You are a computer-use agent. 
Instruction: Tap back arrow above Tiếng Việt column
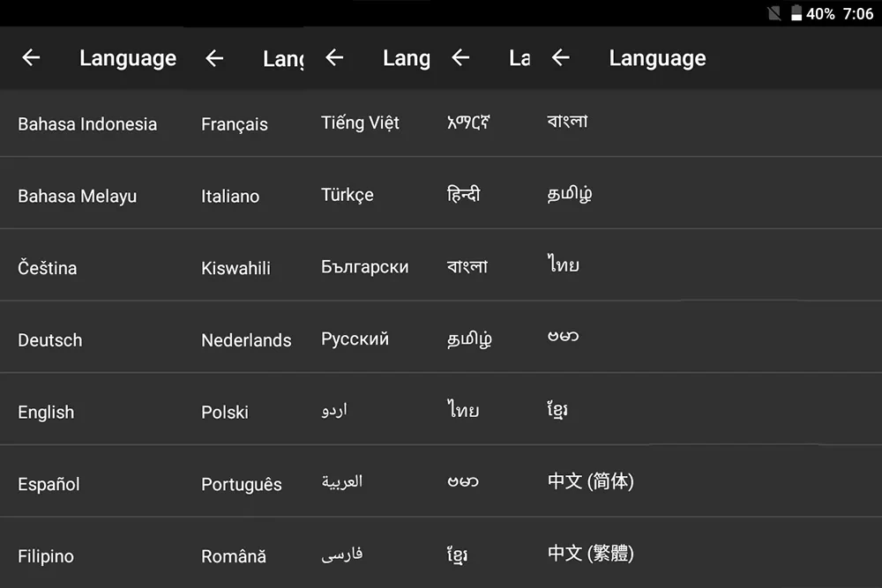[x=334, y=57]
